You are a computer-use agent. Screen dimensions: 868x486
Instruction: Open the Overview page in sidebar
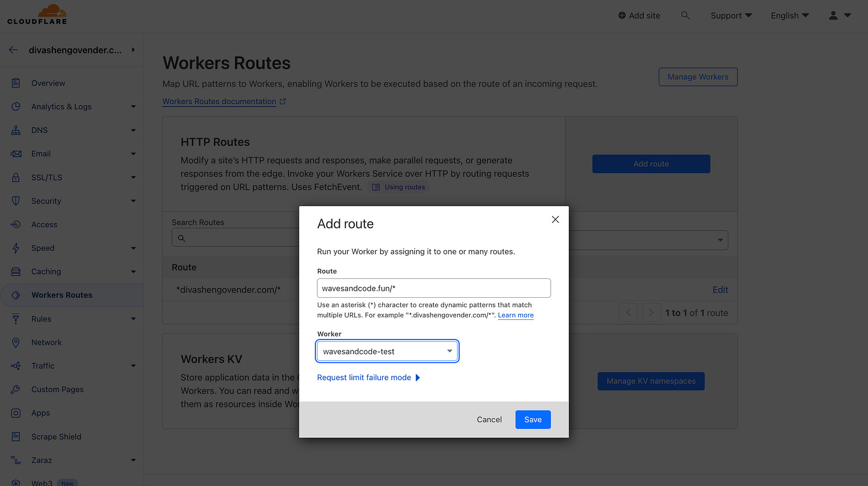click(x=48, y=83)
